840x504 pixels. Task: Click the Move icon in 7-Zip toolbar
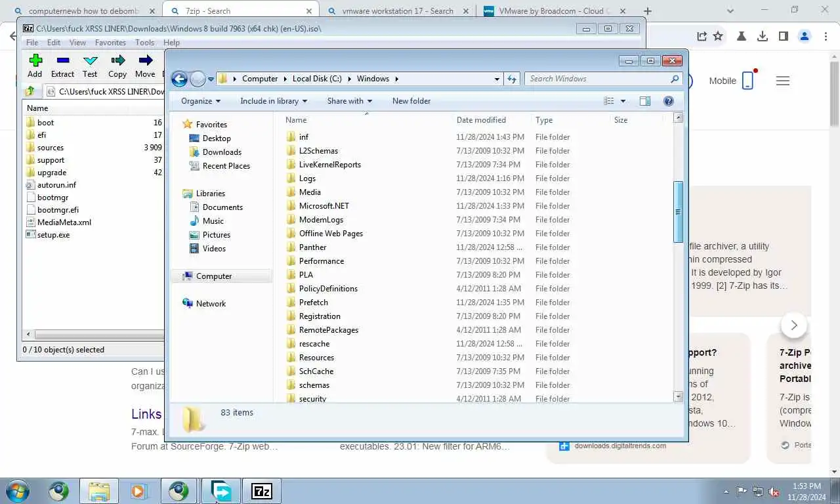coord(145,66)
